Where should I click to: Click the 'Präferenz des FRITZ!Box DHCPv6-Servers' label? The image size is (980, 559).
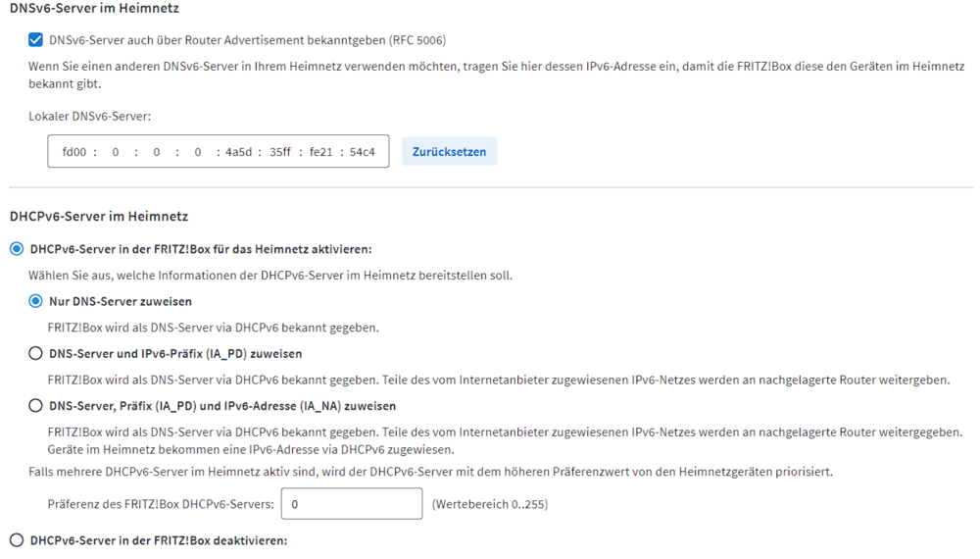pos(161,505)
